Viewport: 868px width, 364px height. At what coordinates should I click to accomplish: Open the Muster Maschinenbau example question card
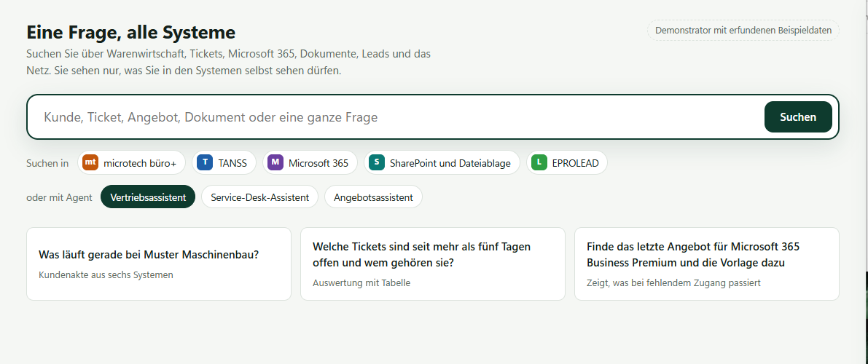[x=159, y=264]
